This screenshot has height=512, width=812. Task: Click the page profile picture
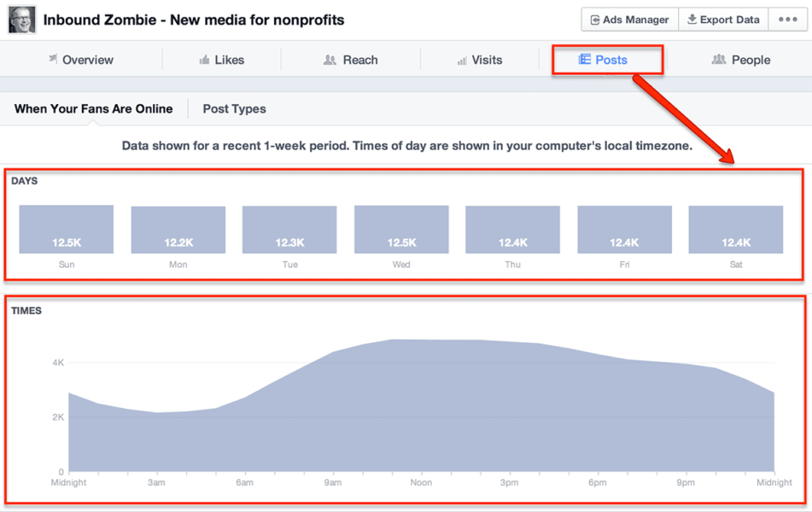(x=21, y=18)
